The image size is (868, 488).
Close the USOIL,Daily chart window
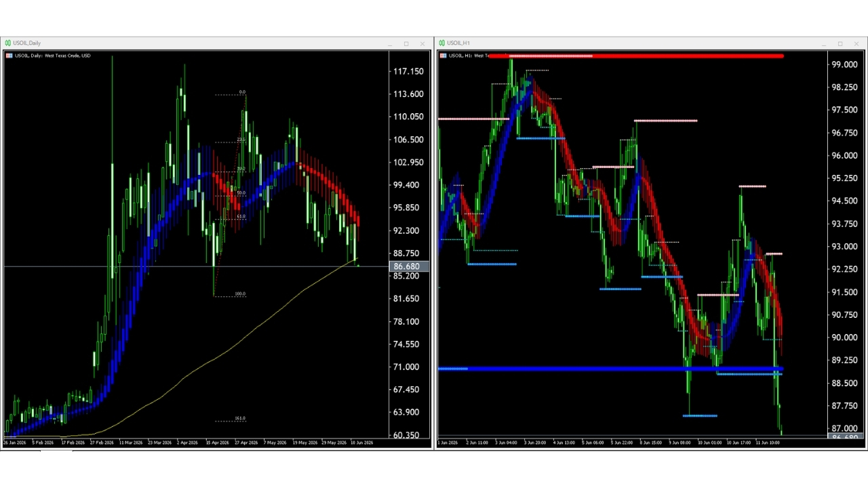point(422,44)
